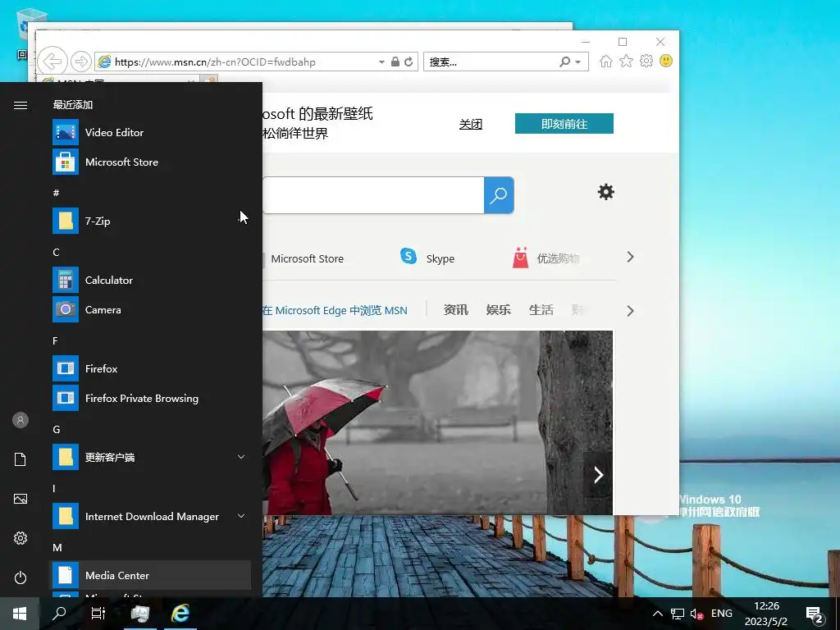Open Documents from Start sidebar
Image resolution: width=840 pixels, height=630 pixels.
tap(21, 459)
